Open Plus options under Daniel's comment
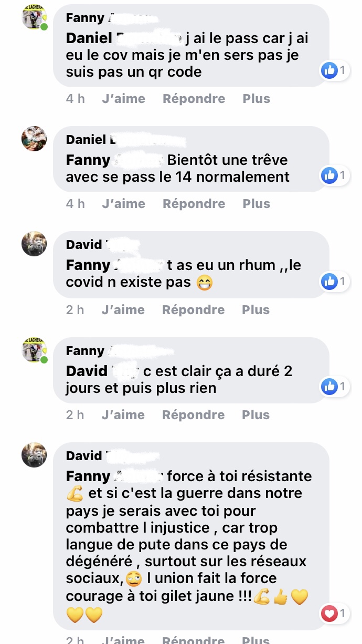Viewport: 362px width, 644px height. point(257,204)
